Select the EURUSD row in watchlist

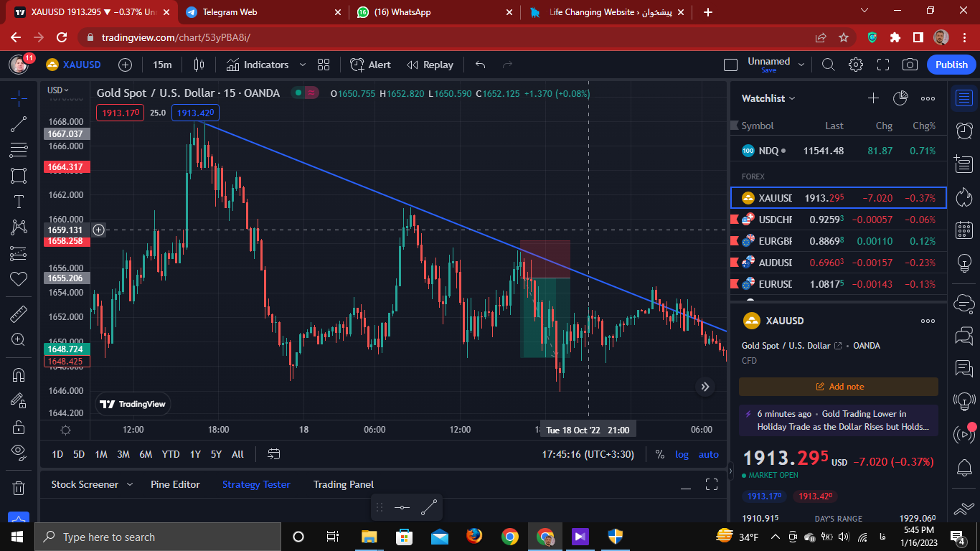[838, 284]
